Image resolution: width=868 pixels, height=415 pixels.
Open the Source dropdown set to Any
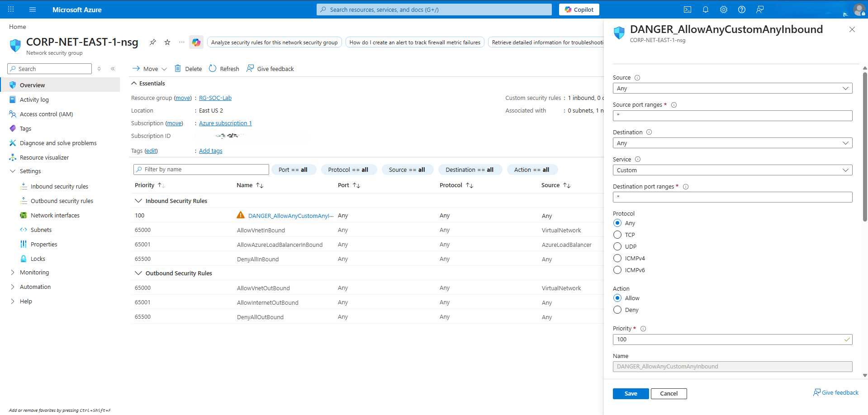click(732, 88)
